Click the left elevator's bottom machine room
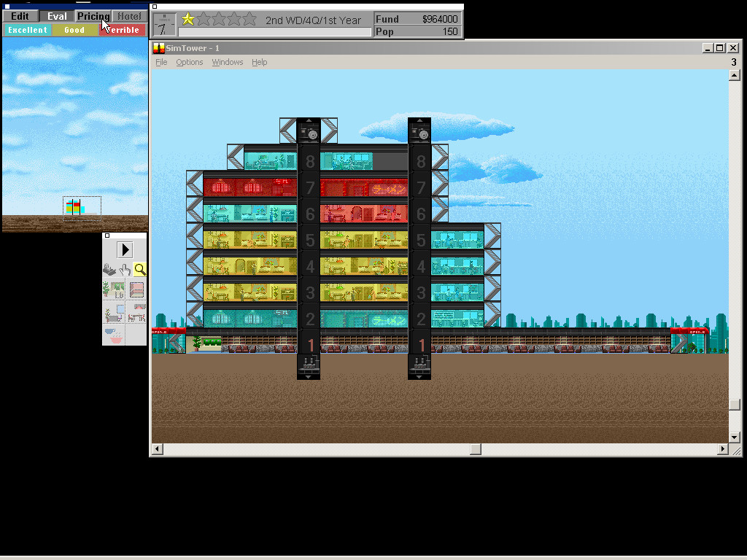The height and width of the screenshot is (560, 747). click(309, 366)
